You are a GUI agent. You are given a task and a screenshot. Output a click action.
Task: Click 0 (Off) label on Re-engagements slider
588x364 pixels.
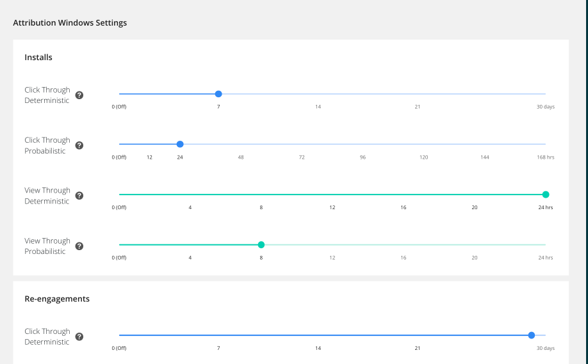tap(119, 348)
